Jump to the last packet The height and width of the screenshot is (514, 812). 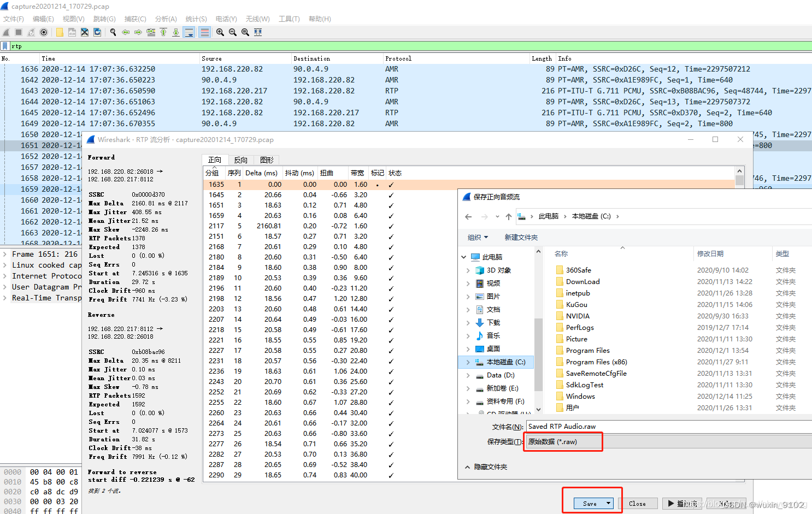pyautogui.click(x=176, y=32)
